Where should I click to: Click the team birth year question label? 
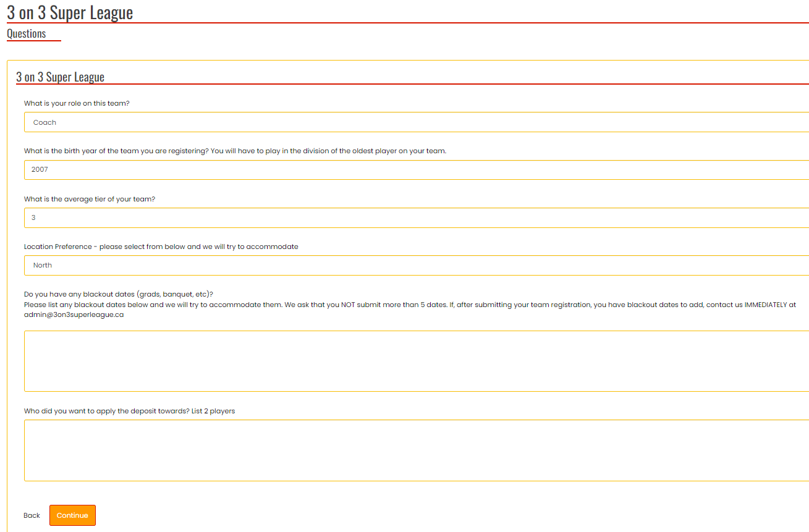(x=235, y=151)
